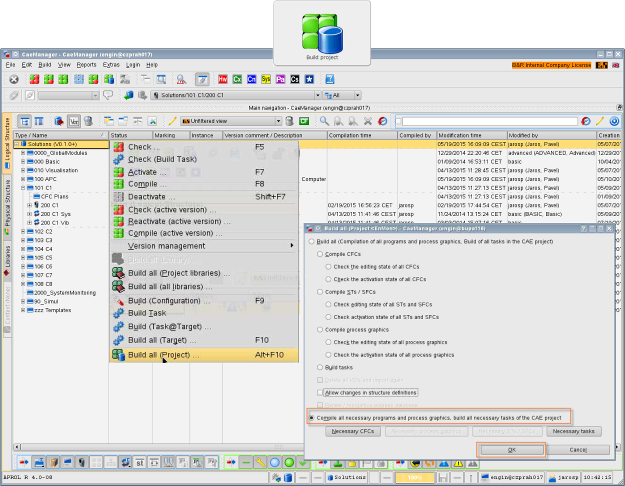The width and height of the screenshot is (625, 486).
Task: Expand the 200 C1 Sys tree node
Action: 29,214
